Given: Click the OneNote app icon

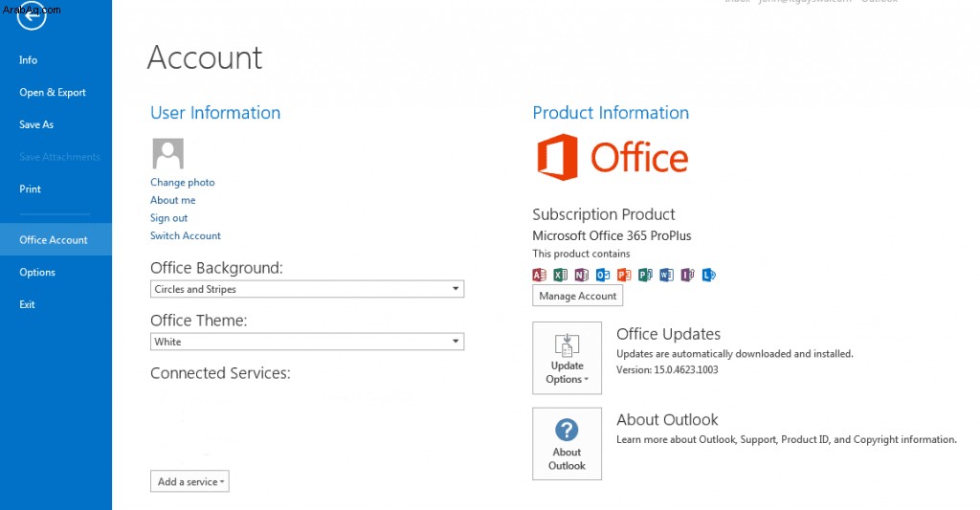Looking at the screenshot, I should (581, 275).
